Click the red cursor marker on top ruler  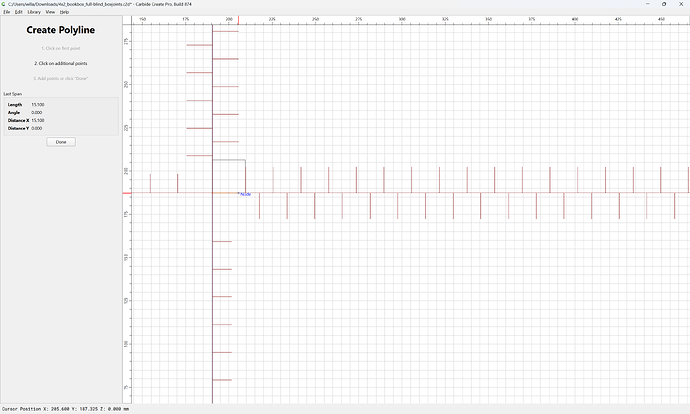point(239,20)
